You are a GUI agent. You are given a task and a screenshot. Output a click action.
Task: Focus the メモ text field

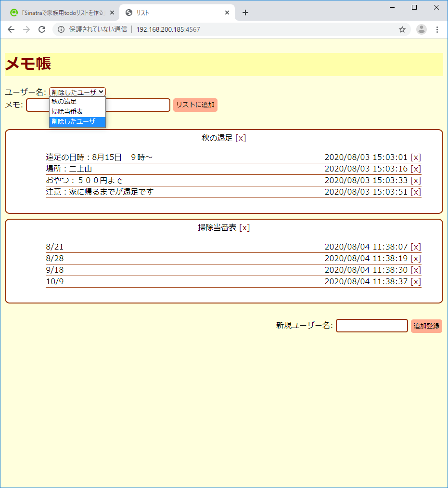(x=98, y=105)
